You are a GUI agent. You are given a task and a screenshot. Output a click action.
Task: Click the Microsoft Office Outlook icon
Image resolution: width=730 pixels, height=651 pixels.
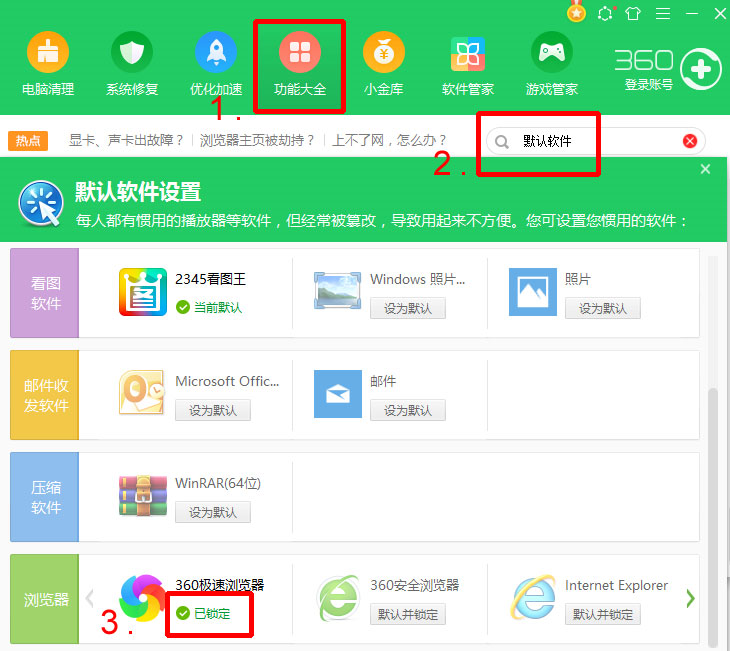[142, 392]
